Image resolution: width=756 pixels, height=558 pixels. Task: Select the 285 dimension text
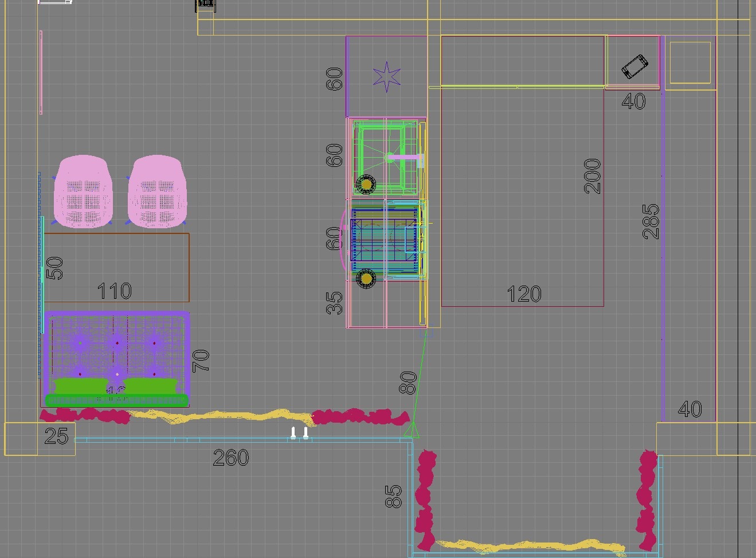coord(651,221)
